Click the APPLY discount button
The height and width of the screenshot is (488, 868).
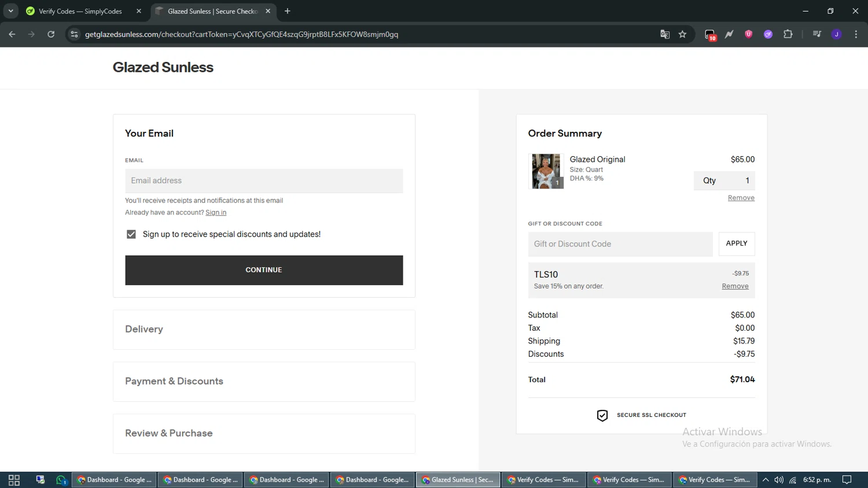click(x=737, y=243)
